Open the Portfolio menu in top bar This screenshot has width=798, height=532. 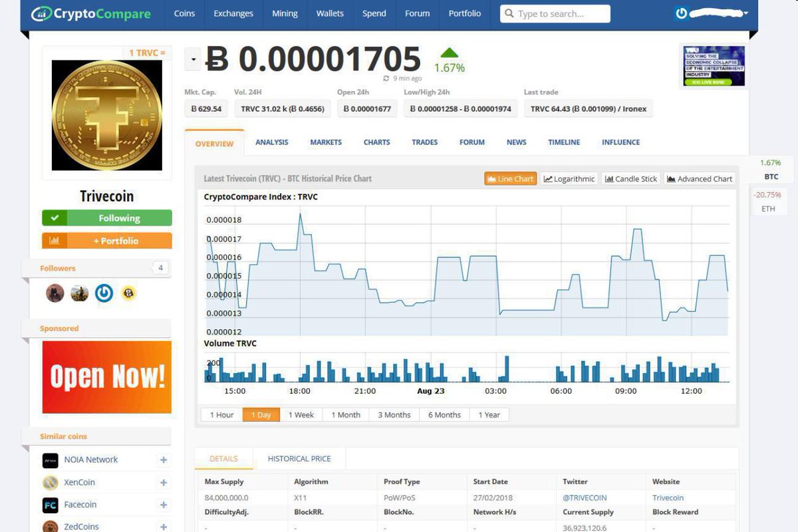[465, 13]
